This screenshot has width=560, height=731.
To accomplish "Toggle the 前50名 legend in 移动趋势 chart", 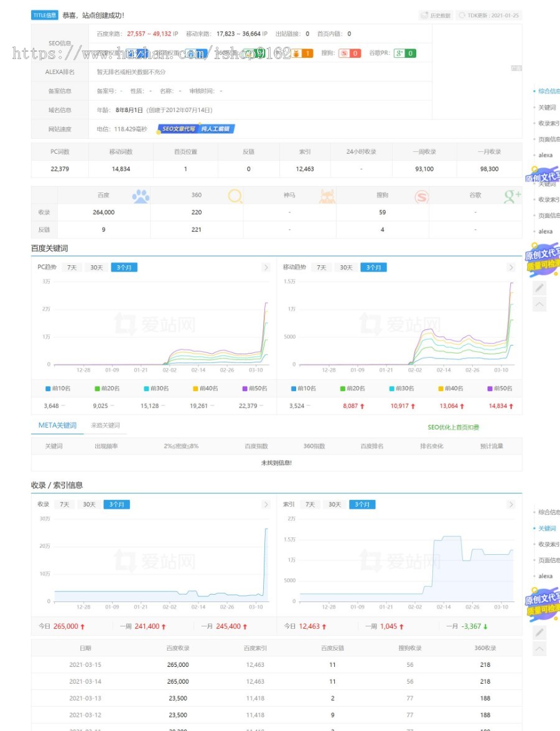I will pyautogui.click(x=500, y=389).
